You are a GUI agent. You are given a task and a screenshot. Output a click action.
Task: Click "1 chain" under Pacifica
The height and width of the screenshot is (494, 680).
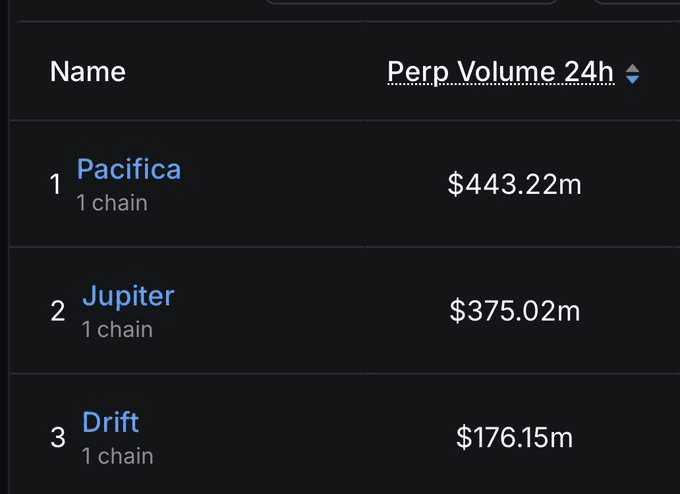pos(112,203)
